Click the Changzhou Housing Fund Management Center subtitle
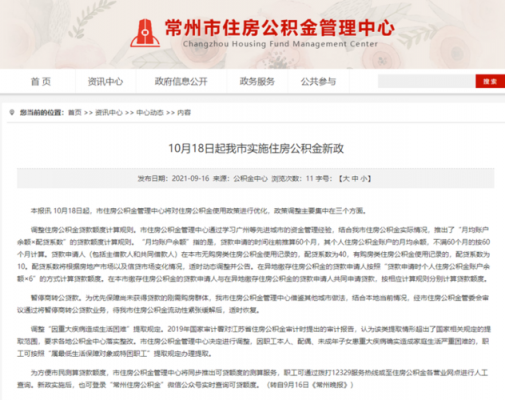This screenshot has height=400, width=505. tap(280, 44)
